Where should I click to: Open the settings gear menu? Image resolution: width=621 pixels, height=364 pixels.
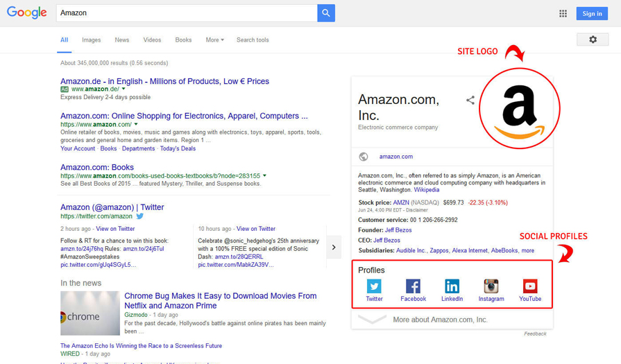[x=592, y=40]
